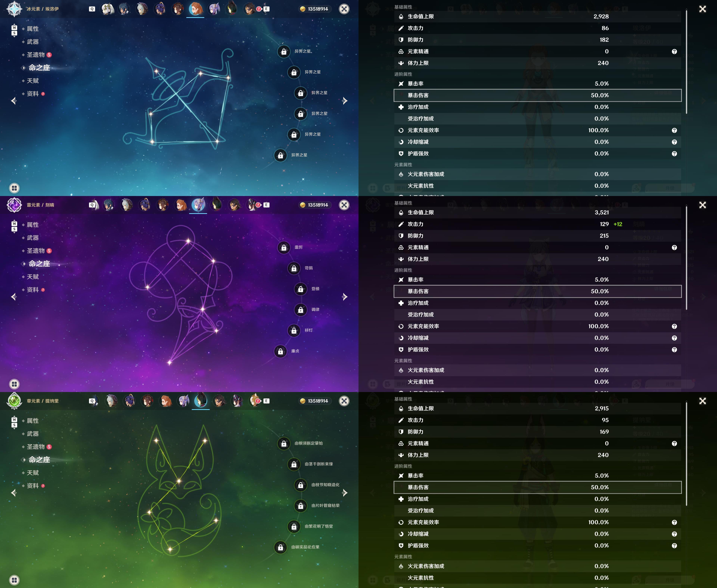Click the 生命值上限 row showing 3,521

[x=537, y=212]
